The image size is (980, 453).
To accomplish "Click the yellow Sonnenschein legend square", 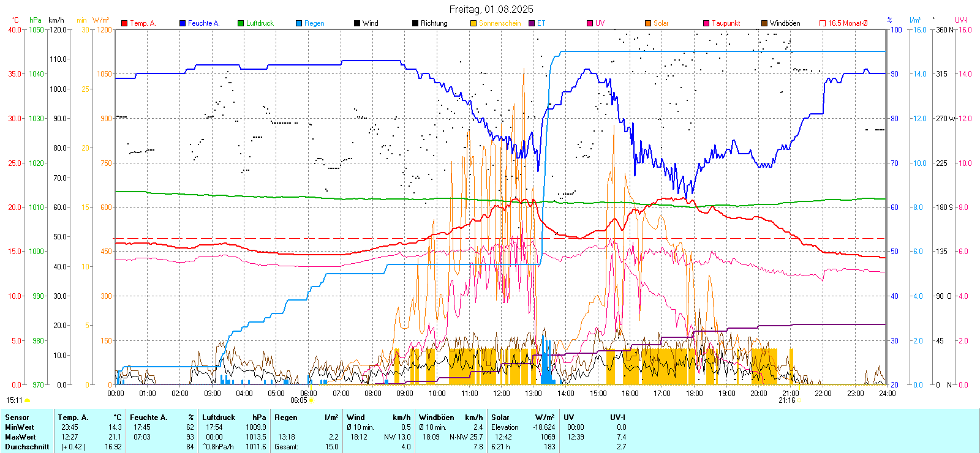I will [473, 23].
